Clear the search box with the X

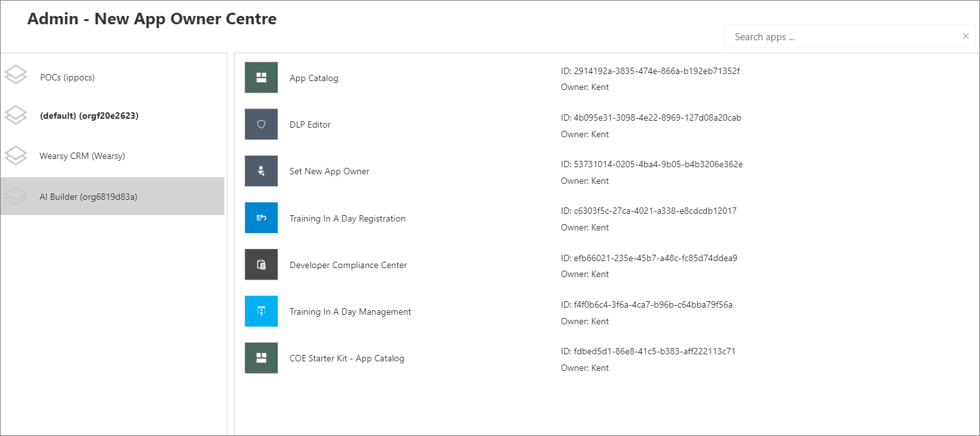(965, 36)
